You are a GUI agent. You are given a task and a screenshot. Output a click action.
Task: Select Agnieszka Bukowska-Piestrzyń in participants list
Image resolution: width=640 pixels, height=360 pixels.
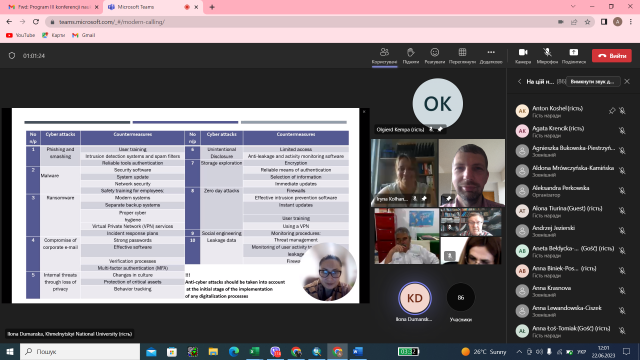pos(571,151)
